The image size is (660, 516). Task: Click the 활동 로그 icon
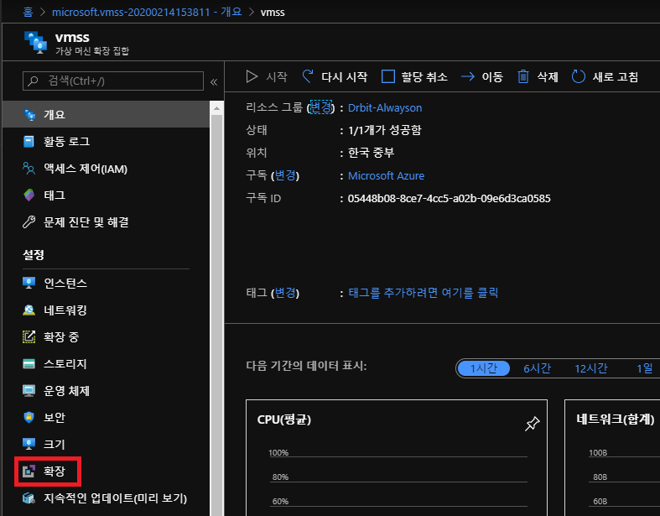coord(29,141)
